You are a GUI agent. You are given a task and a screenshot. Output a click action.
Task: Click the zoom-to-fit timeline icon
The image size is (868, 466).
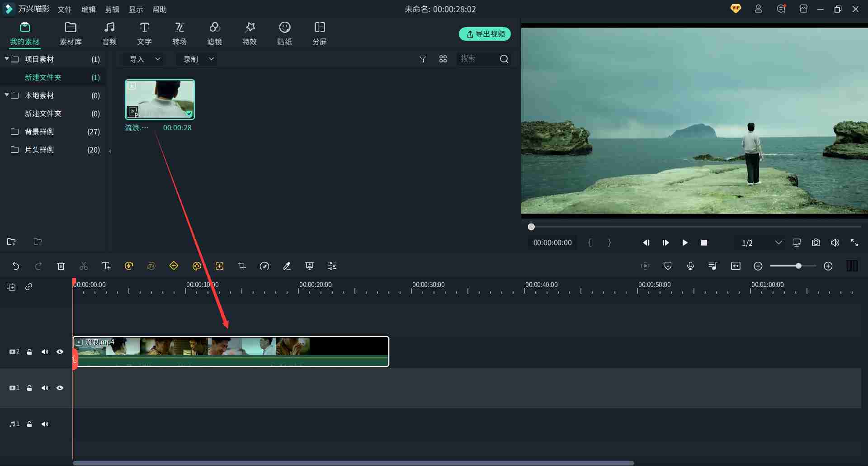tap(736, 266)
